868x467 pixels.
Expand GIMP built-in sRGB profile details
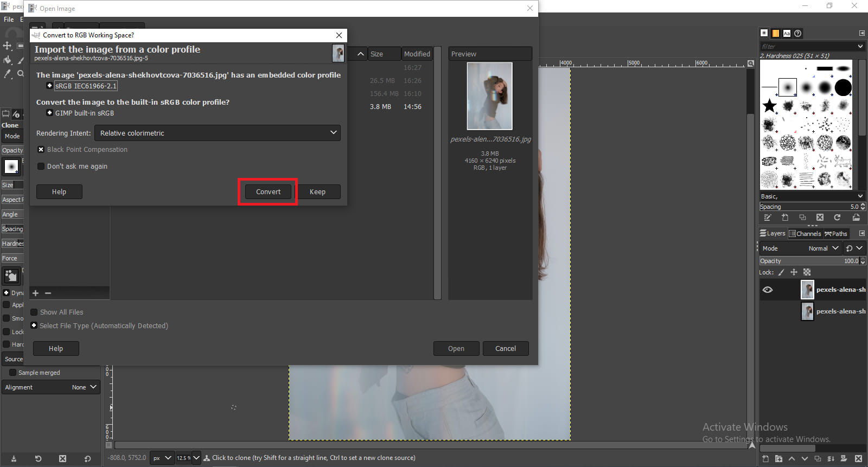(x=49, y=113)
